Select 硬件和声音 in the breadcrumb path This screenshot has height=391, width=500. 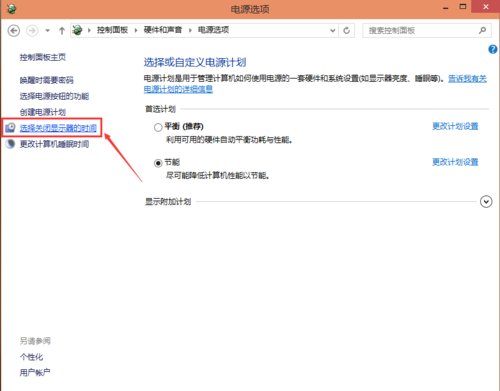(x=163, y=30)
